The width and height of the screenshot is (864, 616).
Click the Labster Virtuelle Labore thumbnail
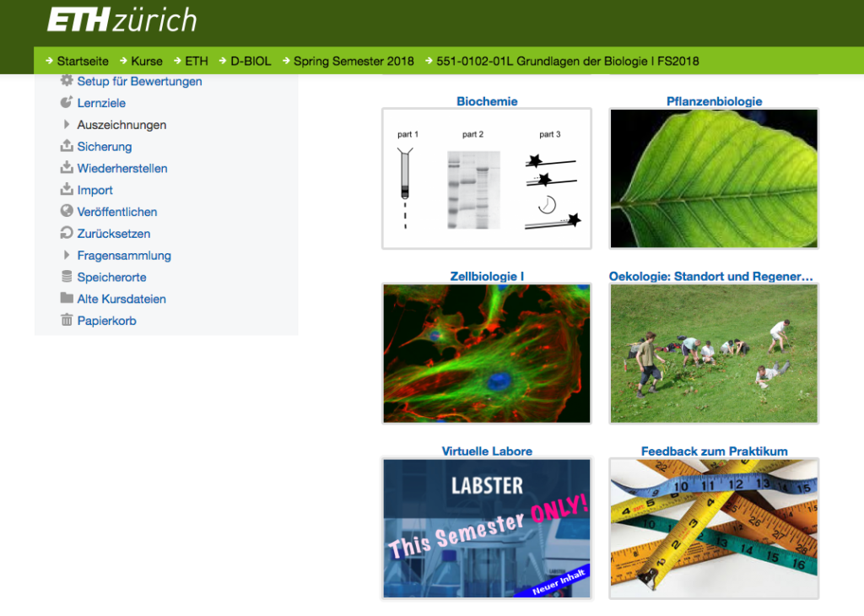[x=487, y=528]
